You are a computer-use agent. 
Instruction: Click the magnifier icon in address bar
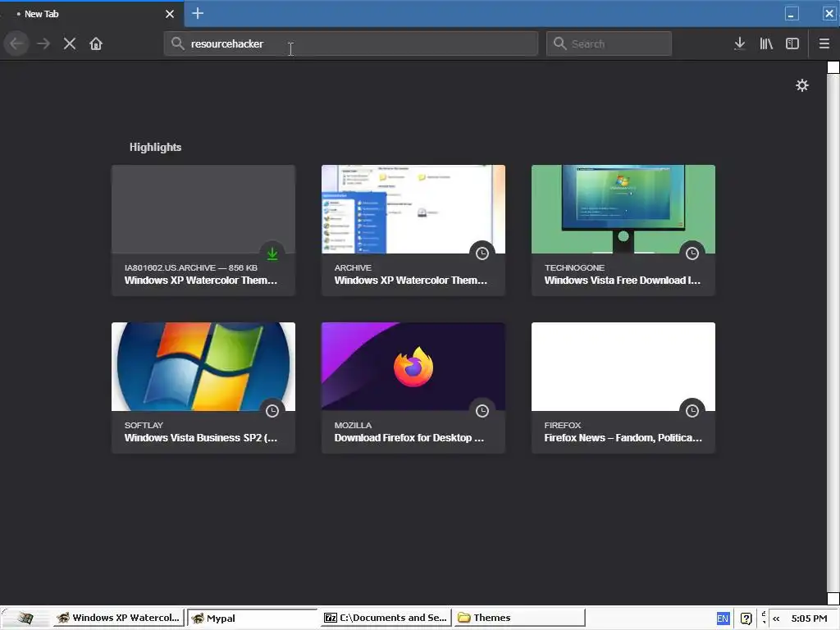point(178,43)
